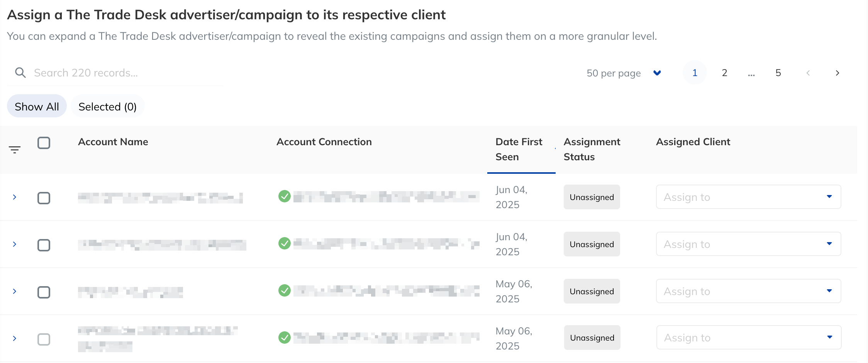Click the search magnifying glass icon
868x363 pixels.
point(20,72)
